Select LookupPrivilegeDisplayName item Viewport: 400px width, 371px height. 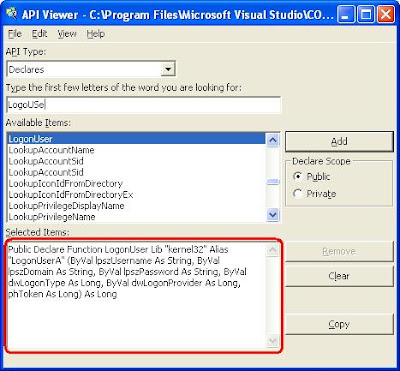pyautogui.click(x=136, y=206)
